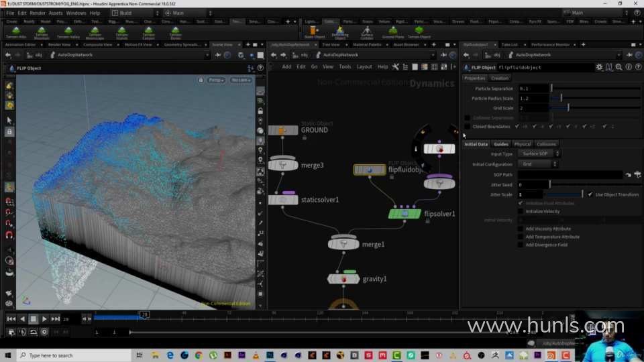This screenshot has height=362, width=644.
Task: Open network editor Layout menu
Action: [x=364, y=67]
